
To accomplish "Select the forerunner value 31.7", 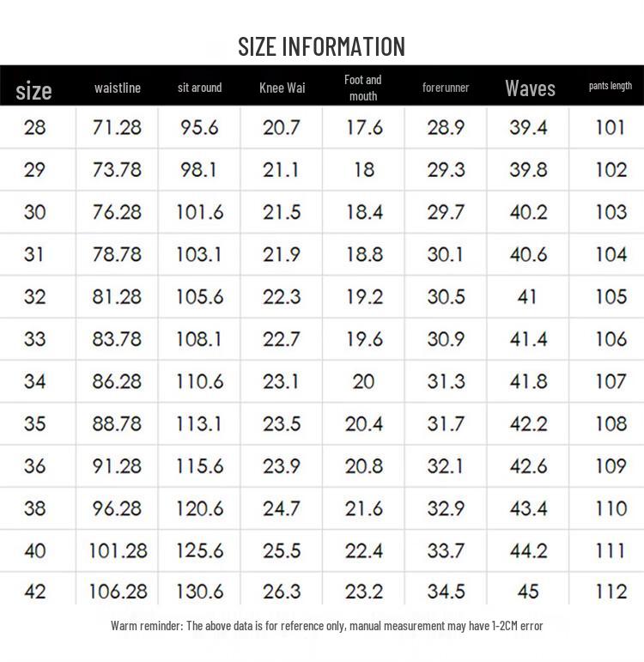I will [446, 422].
